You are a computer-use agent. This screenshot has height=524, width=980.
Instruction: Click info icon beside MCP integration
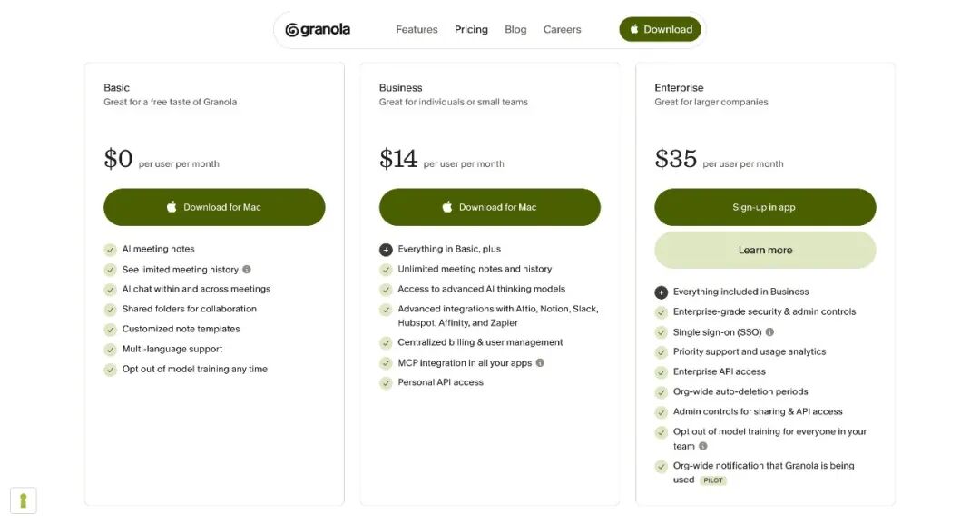[540, 363]
